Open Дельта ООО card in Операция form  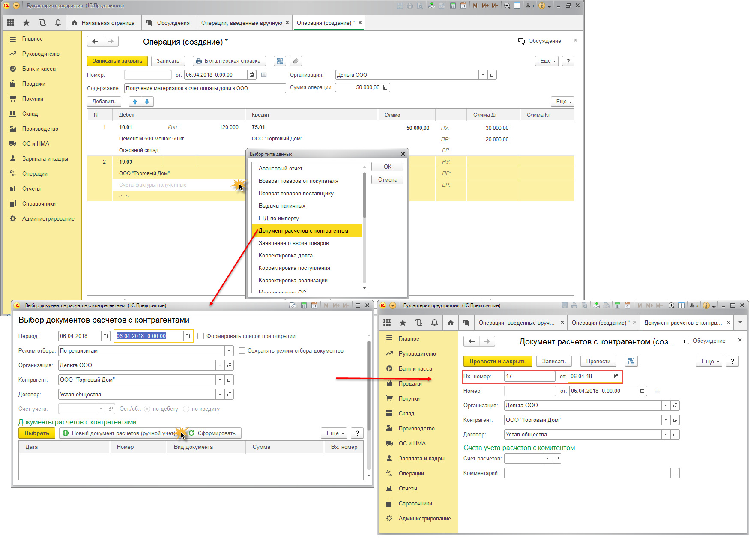(492, 75)
